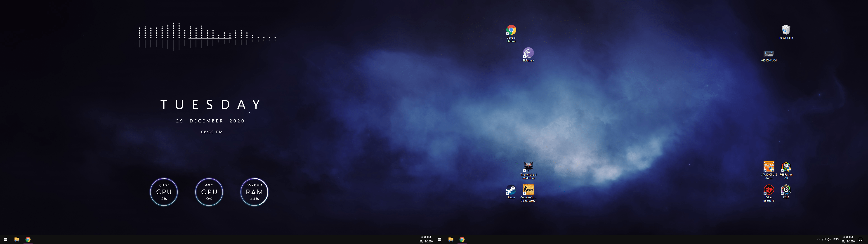Screen dimensions: 868x244
Task: Expand the hidden icons tray chevron
Action: coord(818,240)
